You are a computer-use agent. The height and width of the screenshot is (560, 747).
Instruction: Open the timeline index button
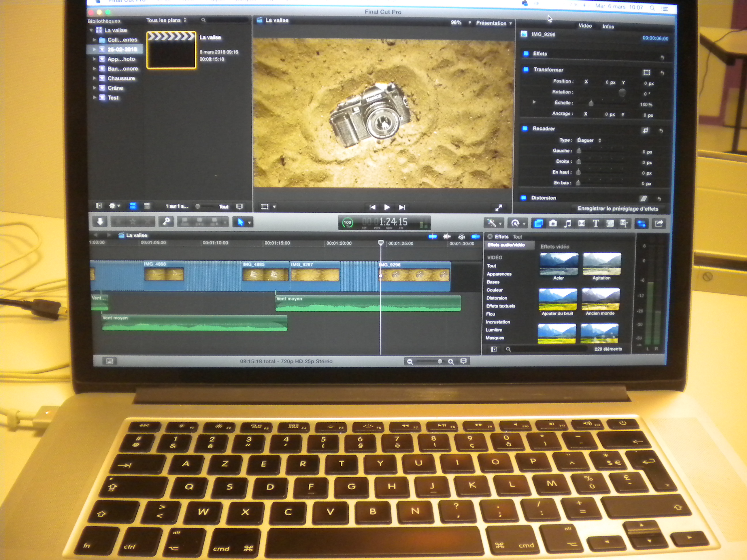[110, 361]
